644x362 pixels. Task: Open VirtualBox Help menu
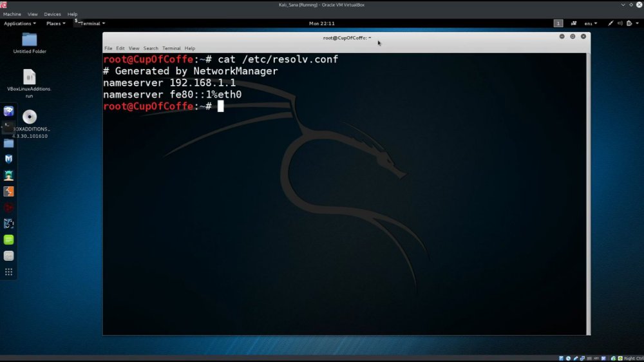72,14
